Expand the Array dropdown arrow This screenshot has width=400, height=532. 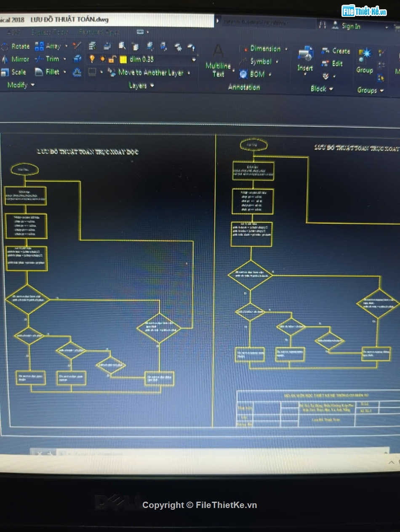(66, 46)
